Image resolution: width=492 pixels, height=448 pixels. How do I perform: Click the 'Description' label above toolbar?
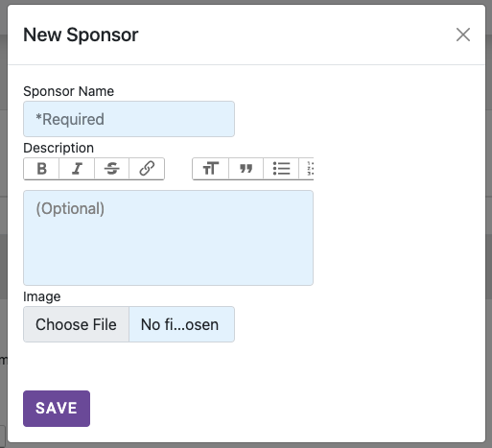click(x=59, y=148)
